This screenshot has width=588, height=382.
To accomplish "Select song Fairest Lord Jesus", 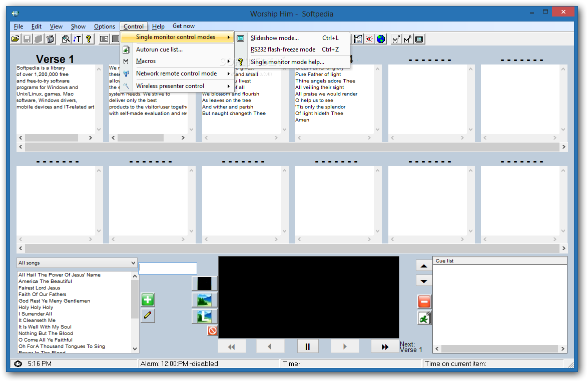I will pos(40,288).
